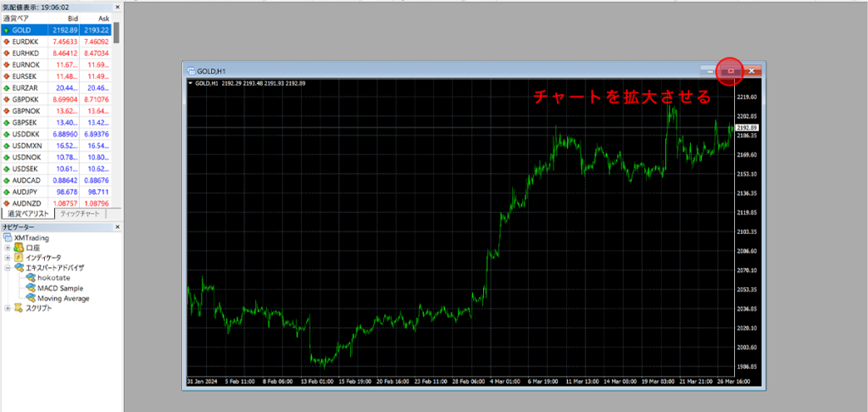Screen dimensions: 868x412
Task: Select the GBPNOK symbol row
Action: pyautogui.click(x=57, y=111)
